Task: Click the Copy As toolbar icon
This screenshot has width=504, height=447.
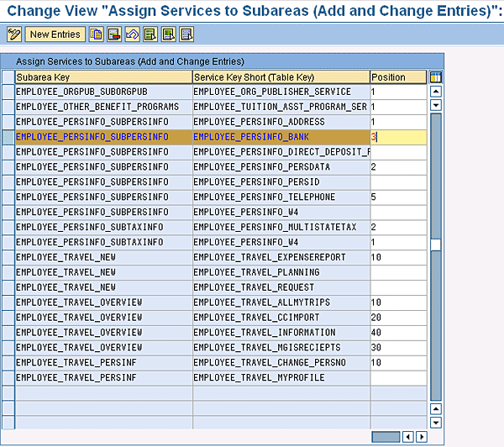Action: coord(97,34)
